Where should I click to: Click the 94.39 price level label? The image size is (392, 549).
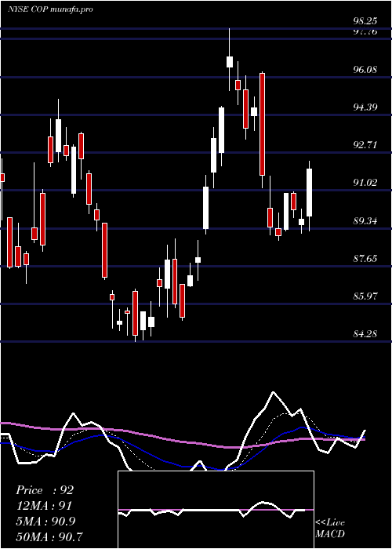click(x=365, y=107)
